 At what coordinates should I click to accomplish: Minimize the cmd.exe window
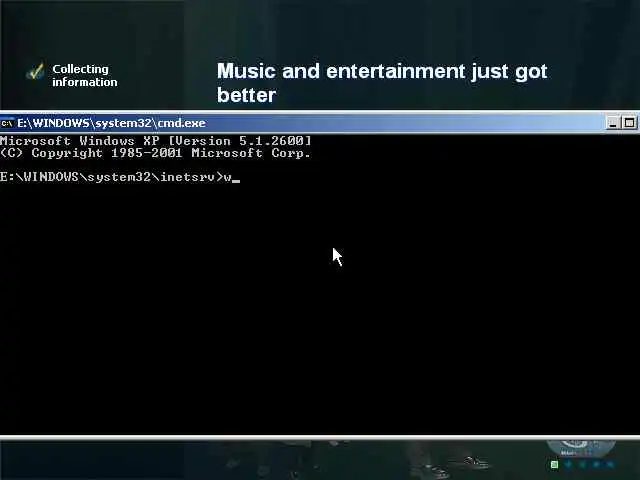[x=612, y=123]
